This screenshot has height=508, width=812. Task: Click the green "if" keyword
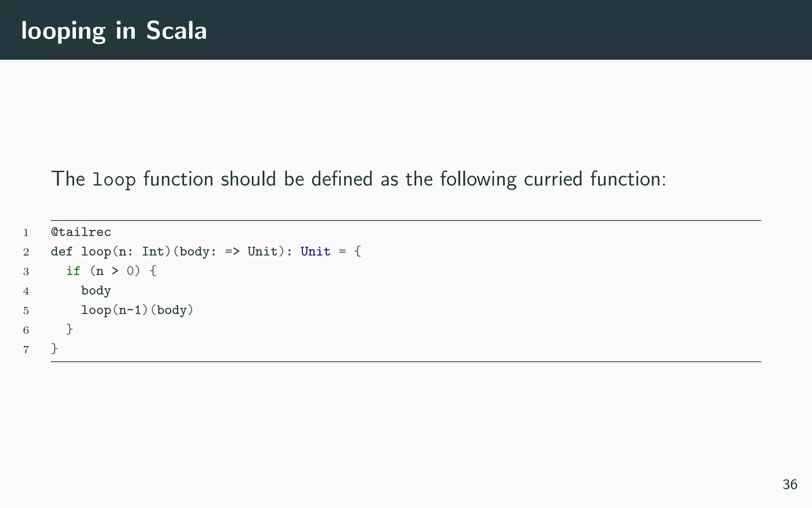click(73, 271)
